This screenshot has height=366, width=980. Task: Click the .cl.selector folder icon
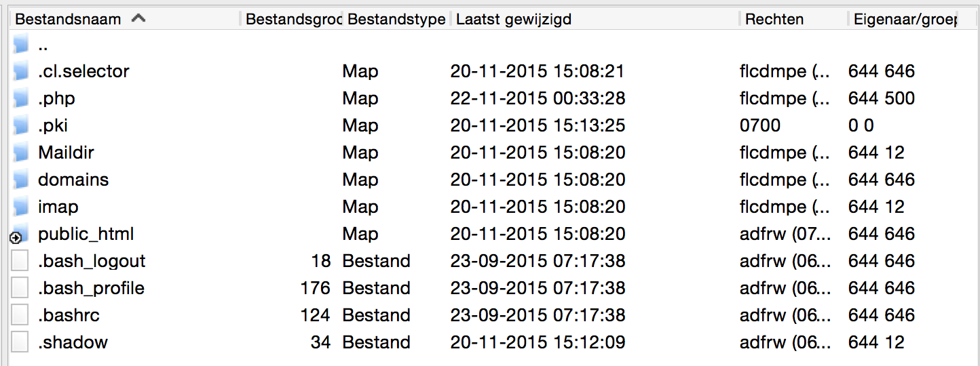click(21, 71)
